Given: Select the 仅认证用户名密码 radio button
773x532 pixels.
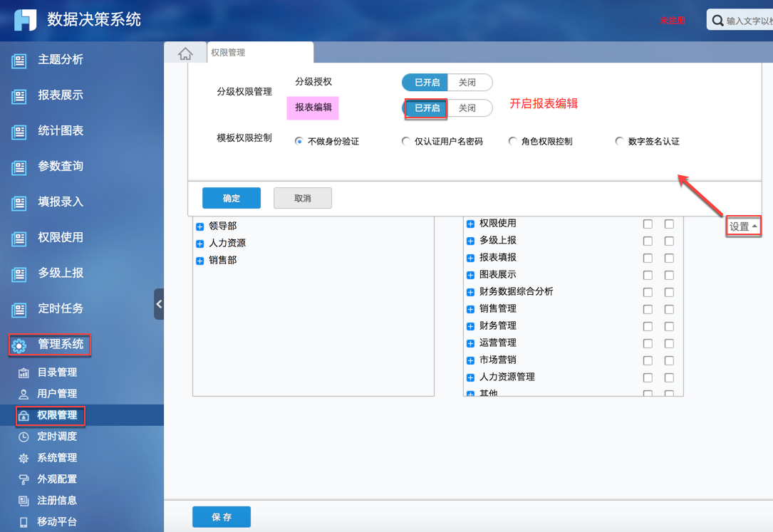Looking at the screenshot, I should [405, 142].
